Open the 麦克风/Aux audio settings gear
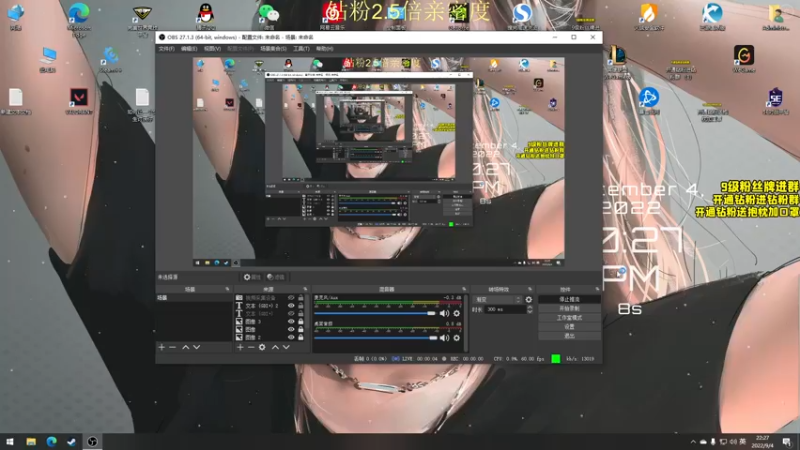This screenshot has height=450, width=800. click(x=457, y=313)
